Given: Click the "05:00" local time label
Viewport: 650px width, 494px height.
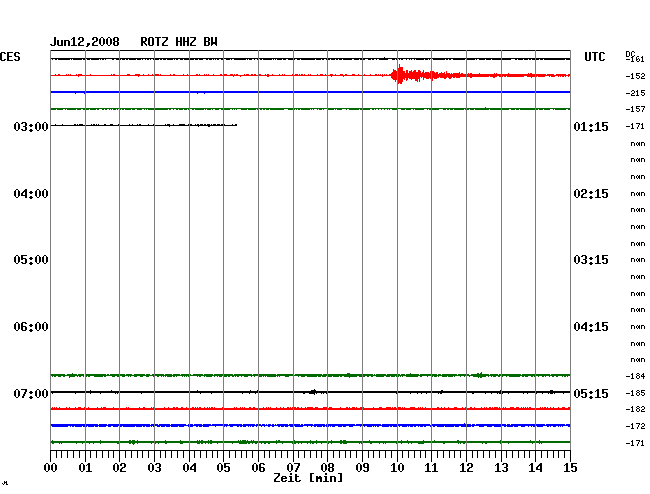Looking at the screenshot, I should 31,260.
